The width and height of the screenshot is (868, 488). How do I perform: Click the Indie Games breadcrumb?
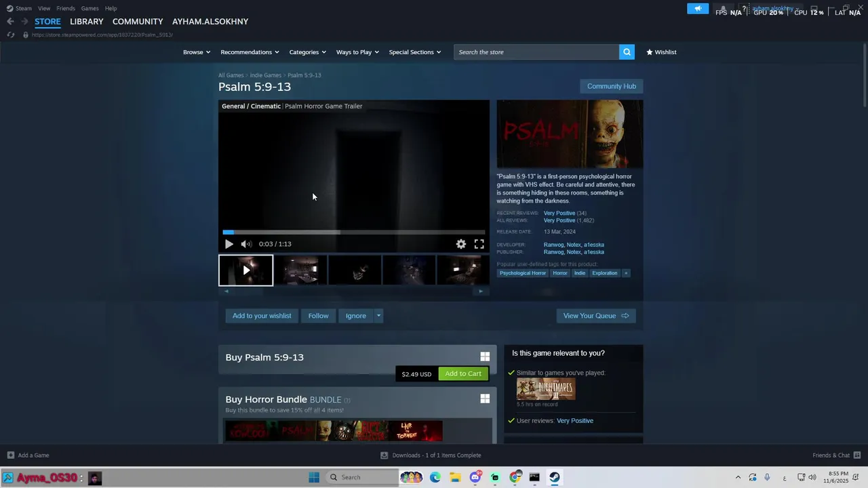click(x=265, y=75)
